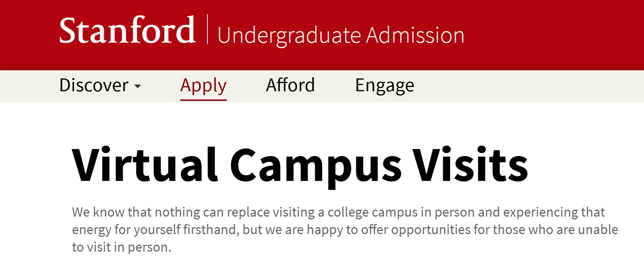Image resolution: width=644 pixels, height=271 pixels.
Task: Select the Apply navigation item
Action: pyautogui.click(x=203, y=85)
